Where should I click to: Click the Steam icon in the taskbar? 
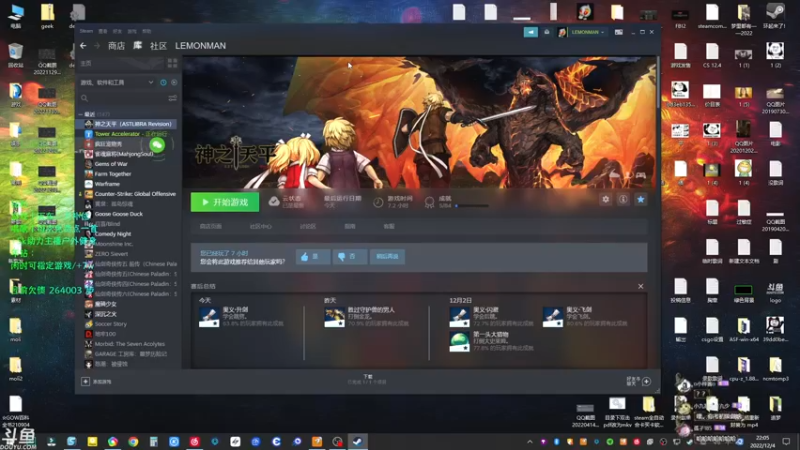point(358,441)
